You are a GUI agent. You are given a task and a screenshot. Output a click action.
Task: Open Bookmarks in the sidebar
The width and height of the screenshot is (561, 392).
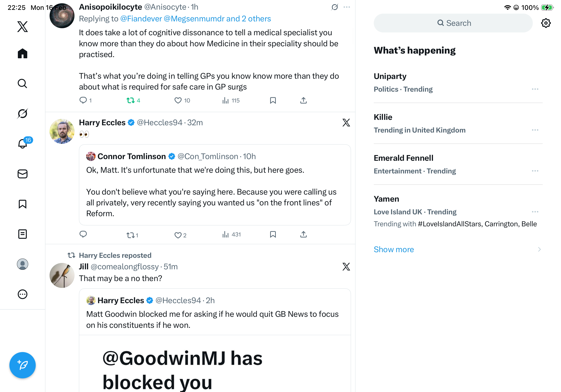pos(23,204)
